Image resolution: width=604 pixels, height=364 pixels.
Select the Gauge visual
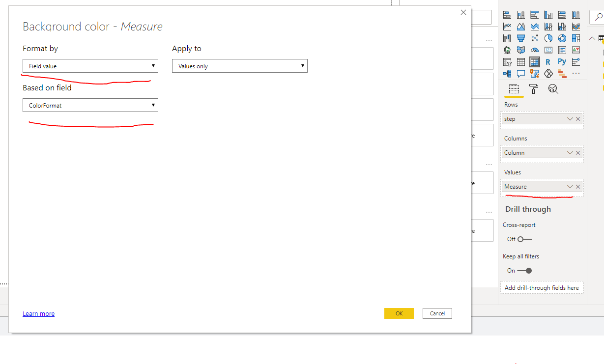tap(535, 50)
